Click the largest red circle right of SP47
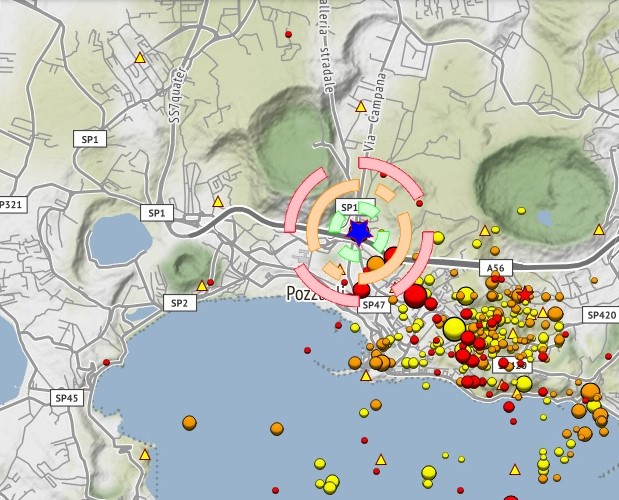Image resolution: width=619 pixels, height=500 pixels. point(415,296)
